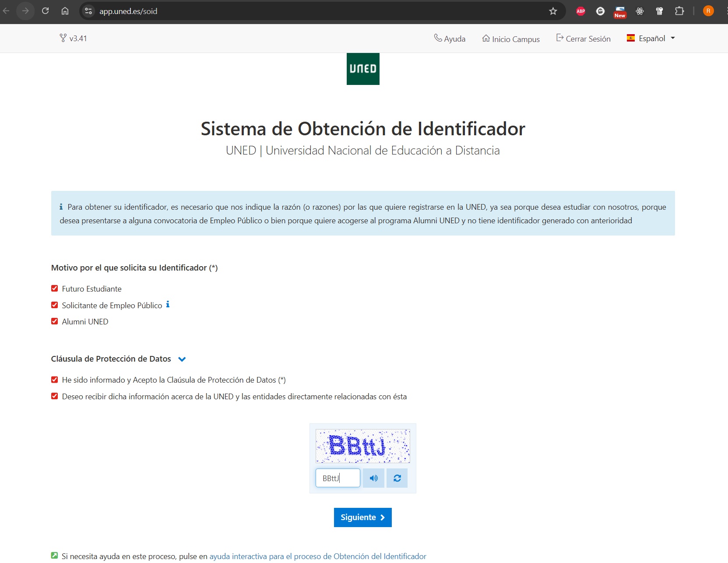Open the Español language dropdown
Screen dimensions: 728x563
(651, 39)
